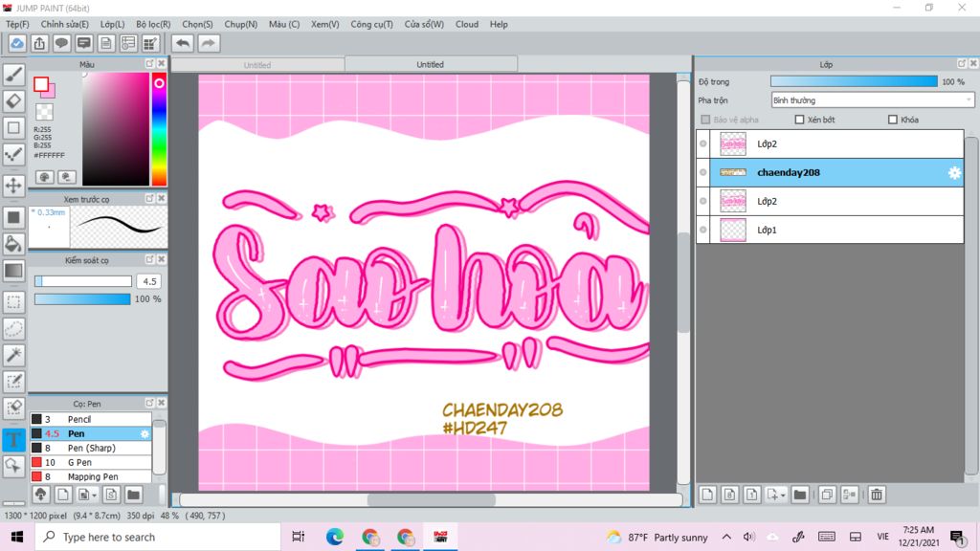Click the cloud save toolbar icon

[x=17, y=43]
